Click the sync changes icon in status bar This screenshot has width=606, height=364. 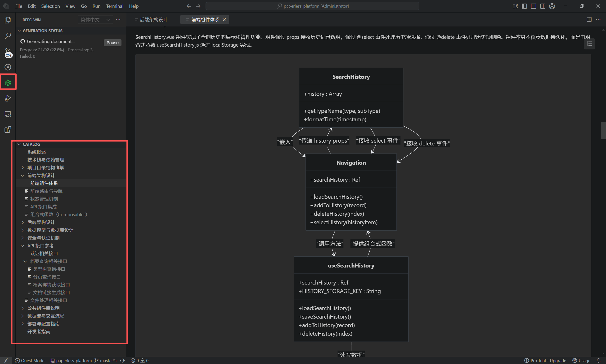122,360
